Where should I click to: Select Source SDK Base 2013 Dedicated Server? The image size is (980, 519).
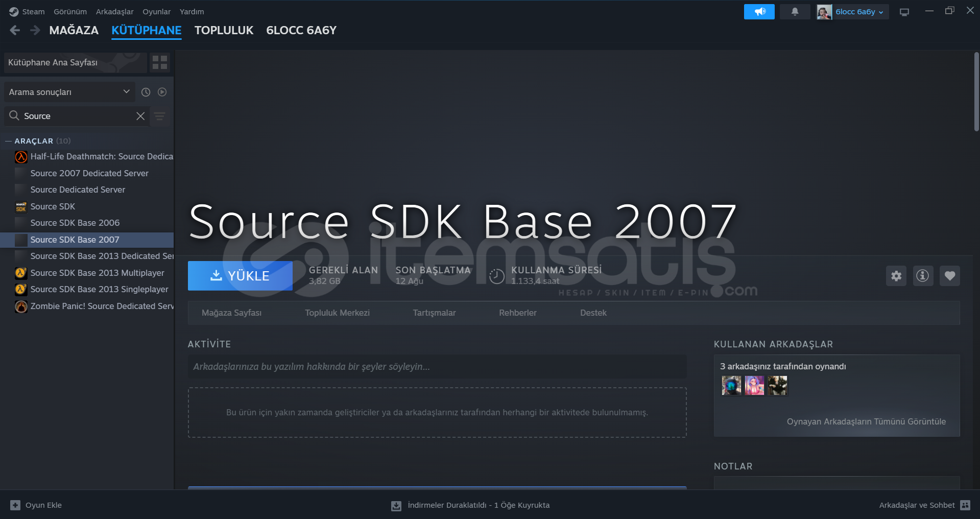coord(87,256)
